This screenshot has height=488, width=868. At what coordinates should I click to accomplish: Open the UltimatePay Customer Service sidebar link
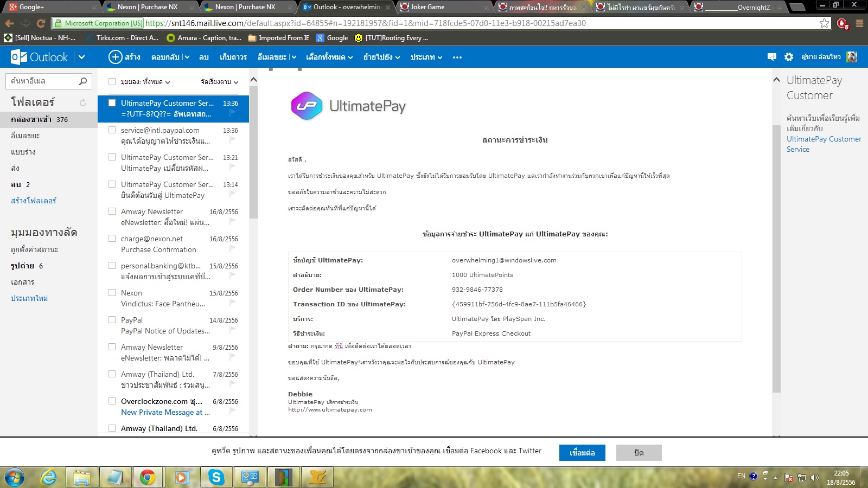(x=824, y=144)
